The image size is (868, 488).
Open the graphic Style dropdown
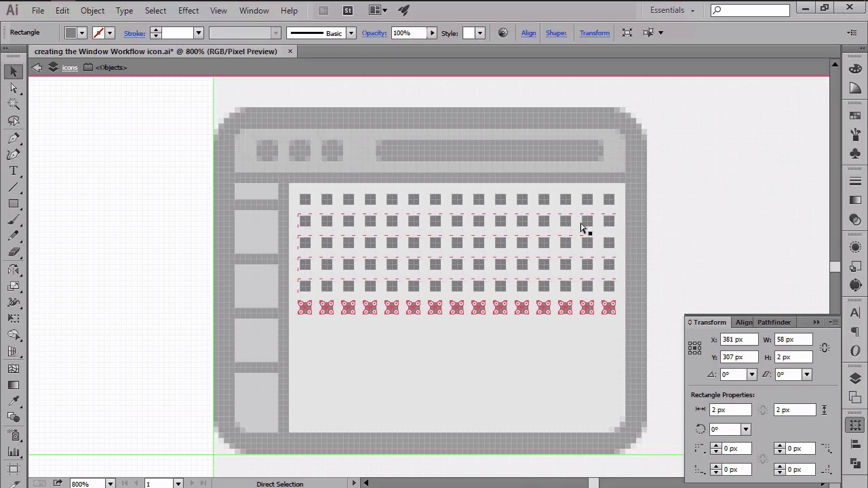(480, 33)
